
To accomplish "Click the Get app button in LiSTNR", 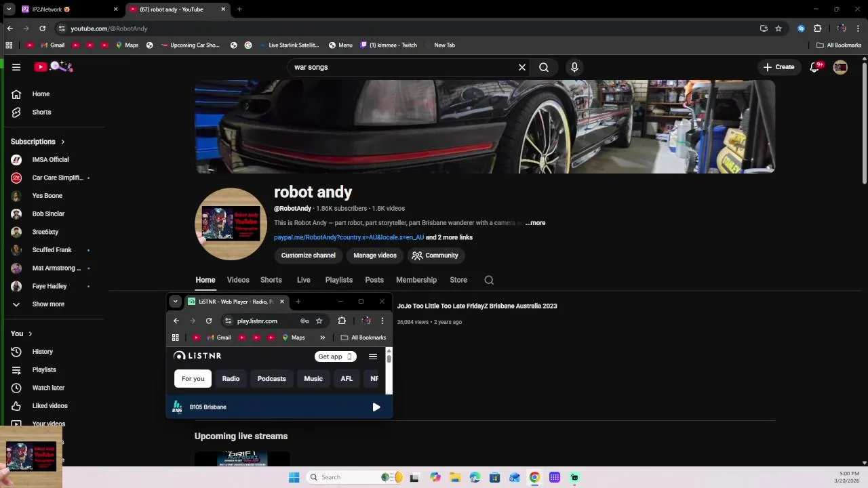I will pos(336,357).
